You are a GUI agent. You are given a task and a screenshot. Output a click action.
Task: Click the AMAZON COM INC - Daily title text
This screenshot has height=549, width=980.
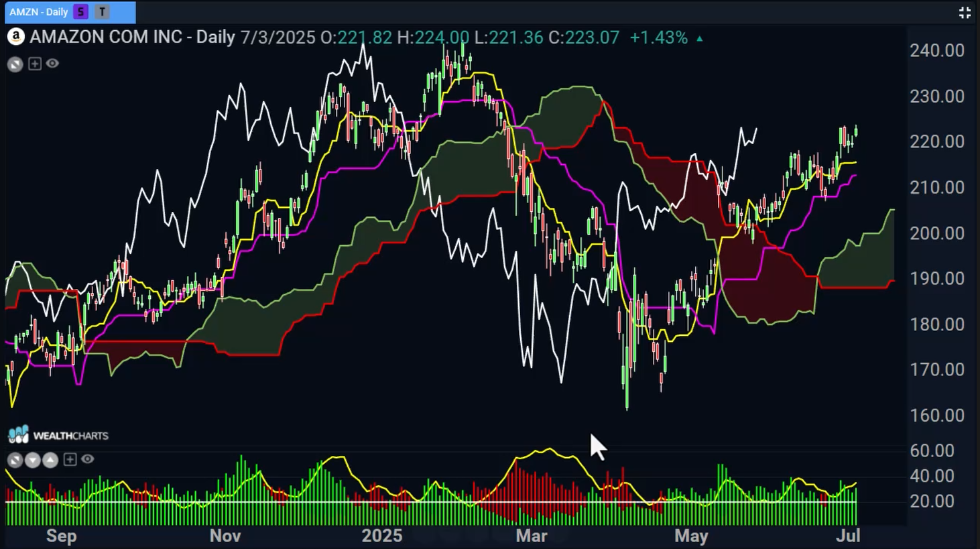coord(132,37)
